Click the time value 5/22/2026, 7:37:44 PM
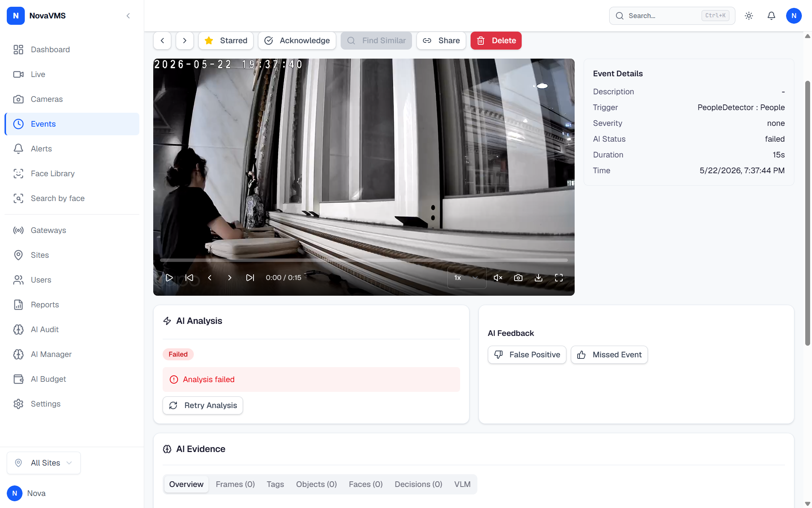Image resolution: width=812 pixels, height=508 pixels. click(742, 171)
